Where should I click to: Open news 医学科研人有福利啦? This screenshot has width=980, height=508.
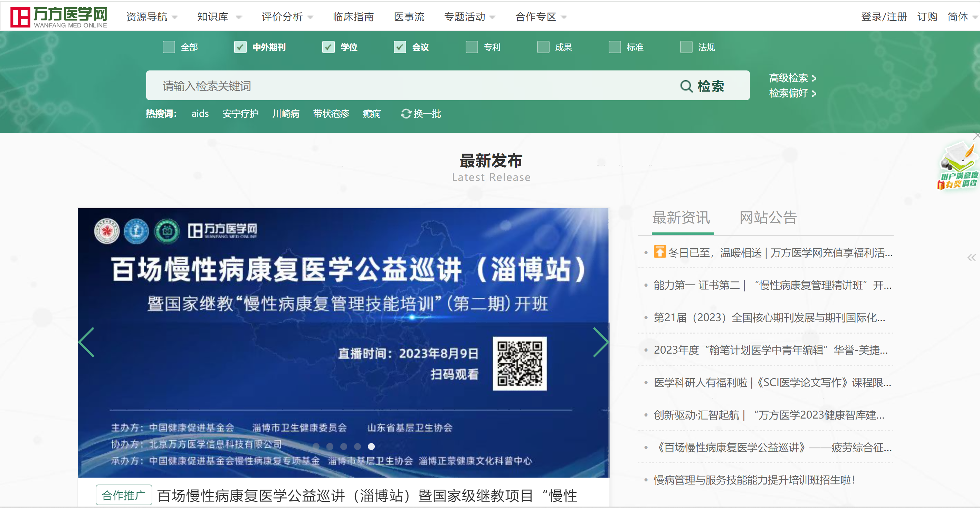[x=772, y=383]
